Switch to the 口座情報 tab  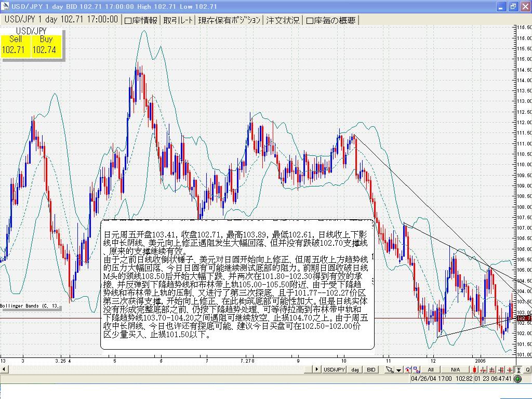pyautogui.click(x=140, y=20)
